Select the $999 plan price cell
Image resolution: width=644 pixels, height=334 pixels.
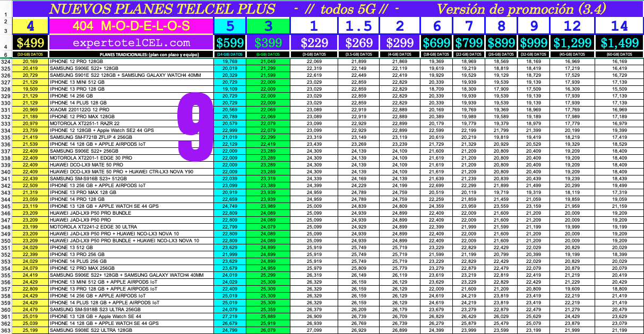[x=534, y=43]
